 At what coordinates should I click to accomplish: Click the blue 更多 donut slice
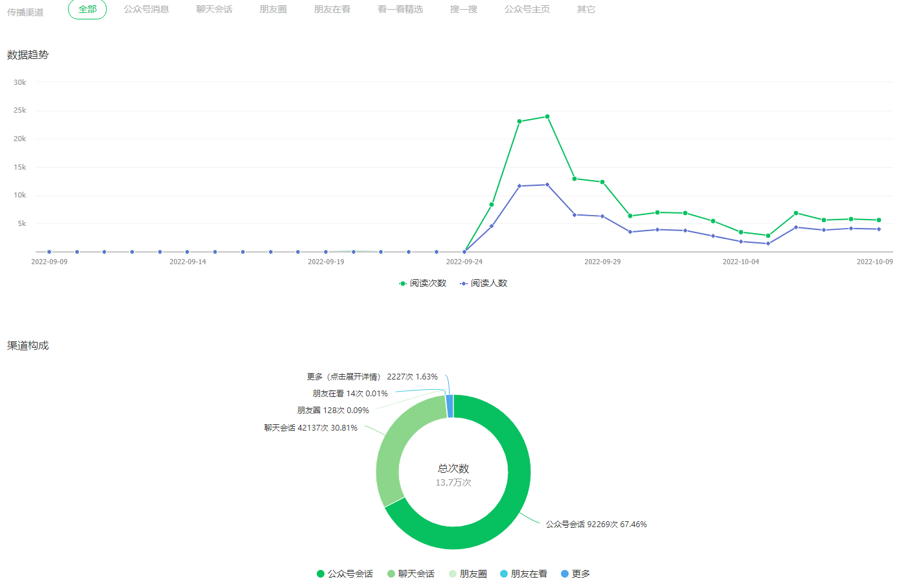450,406
